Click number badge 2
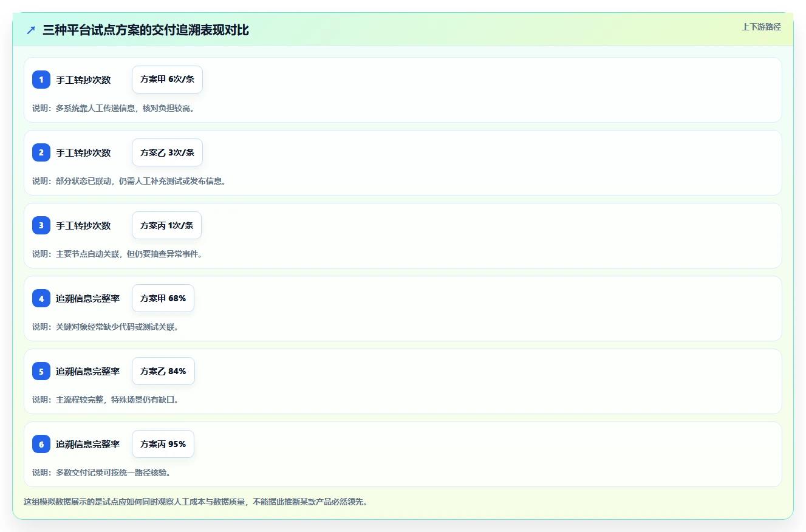The height and width of the screenshot is (532, 806). [x=41, y=152]
